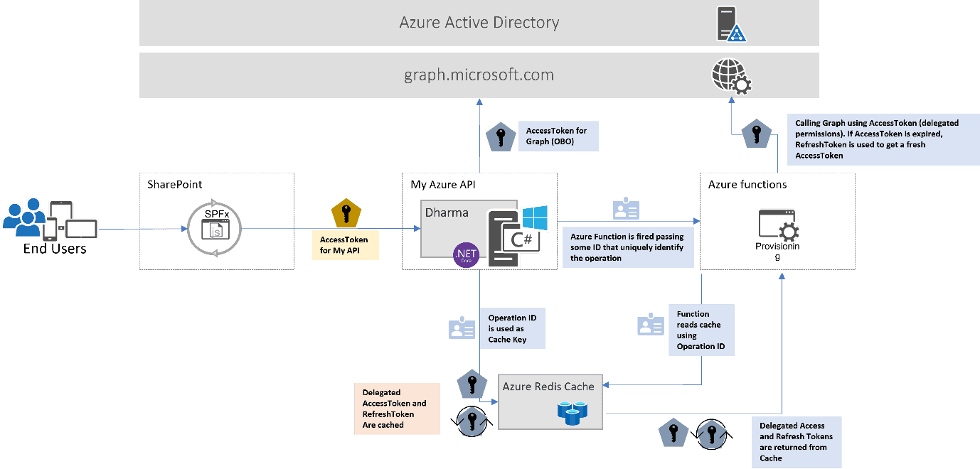Click the "AccessToken for Graph (OBO)" note
980x469 pixels.
(x=558, y=136)
